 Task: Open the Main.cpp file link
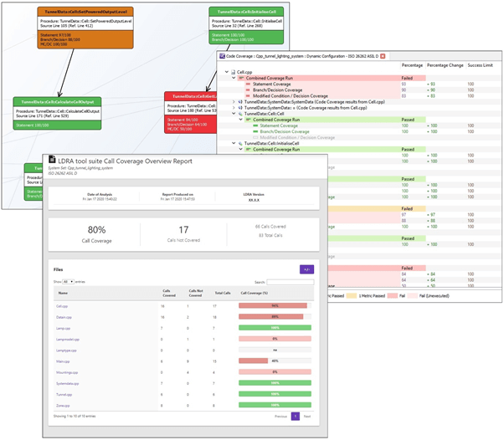click(x=63, y=361)
